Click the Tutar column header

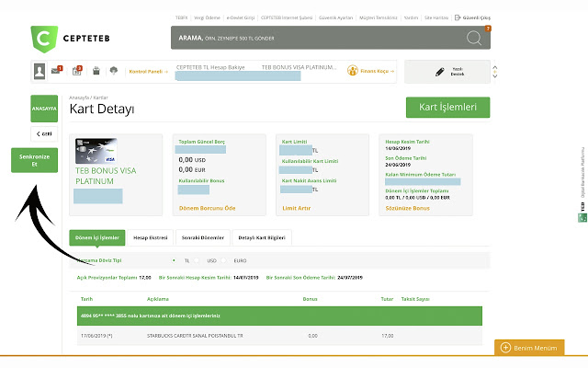pos(387,299)
